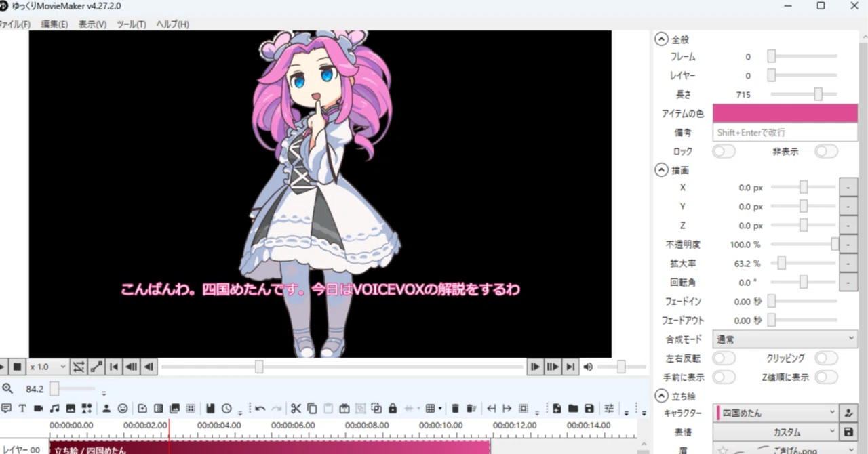
Task: Add a shape item from the toolbar
Action: point(87,409)
